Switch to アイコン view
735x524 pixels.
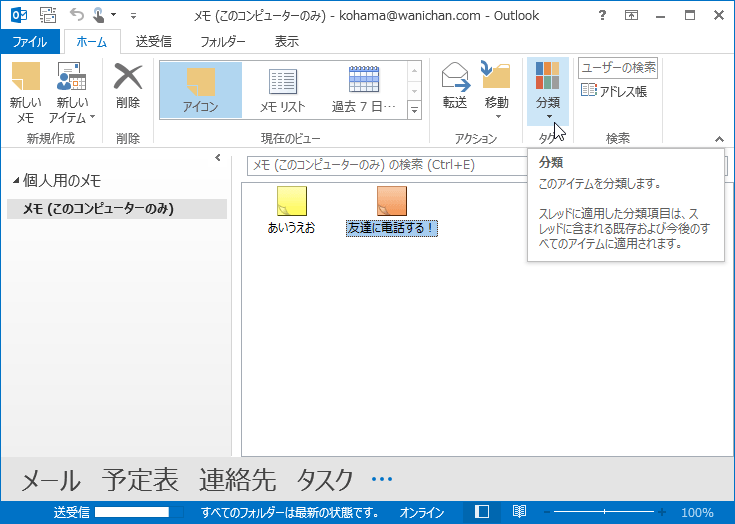tap(201, 90)
